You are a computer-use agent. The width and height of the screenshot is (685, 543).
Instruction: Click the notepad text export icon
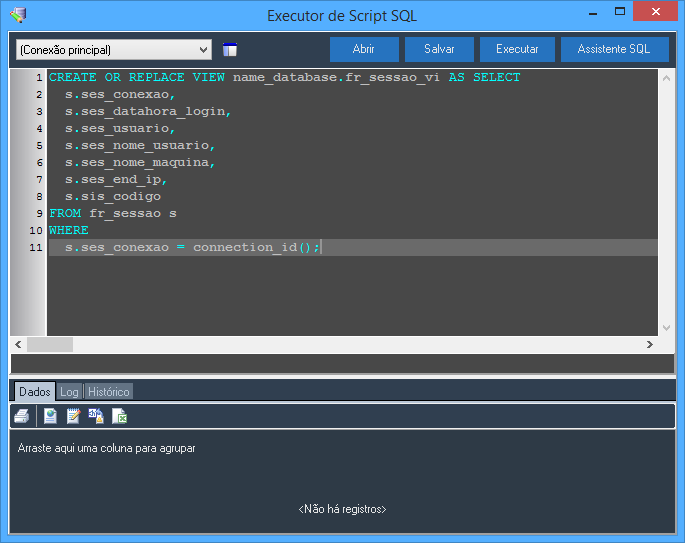pos(73,416)
